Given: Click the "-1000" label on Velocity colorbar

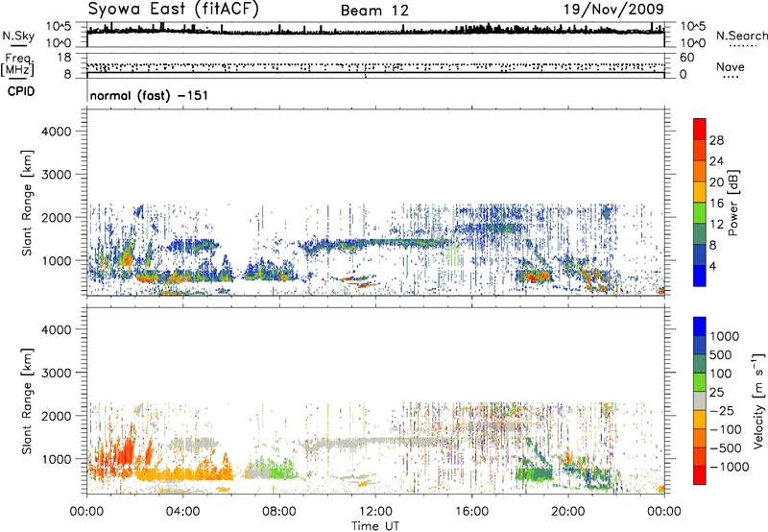Looking at the screenshot, I should [x=729, y=467].
